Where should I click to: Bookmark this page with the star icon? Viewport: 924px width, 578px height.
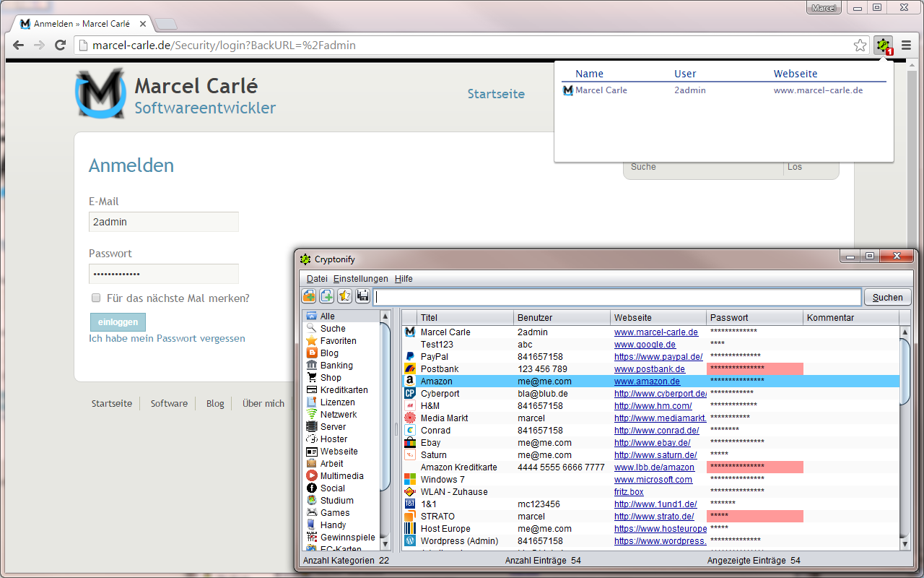(860, 46)
